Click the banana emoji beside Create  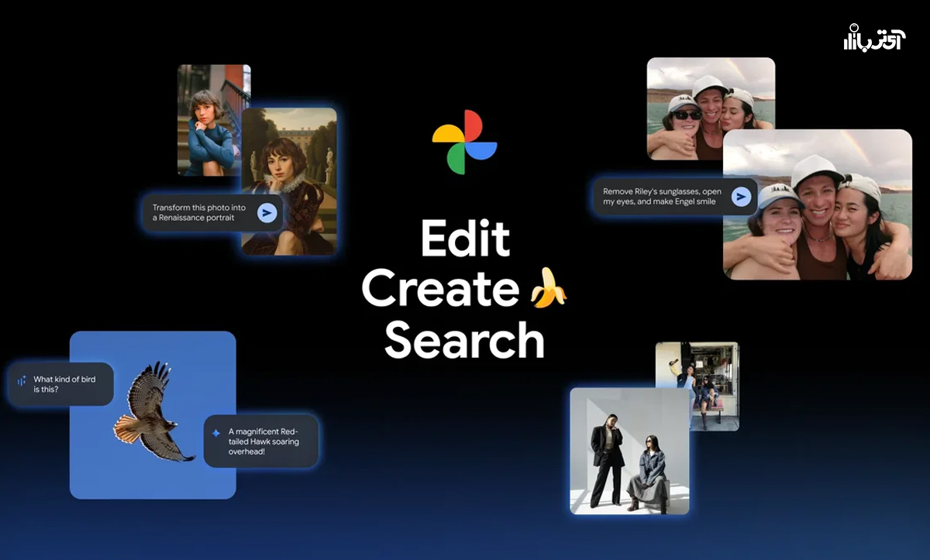[548, 289]
